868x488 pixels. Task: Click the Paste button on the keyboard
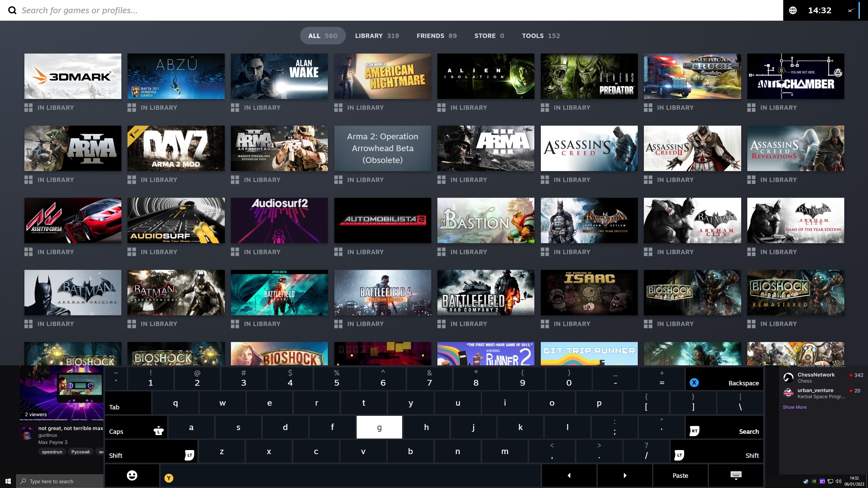[x=680, y=475]
